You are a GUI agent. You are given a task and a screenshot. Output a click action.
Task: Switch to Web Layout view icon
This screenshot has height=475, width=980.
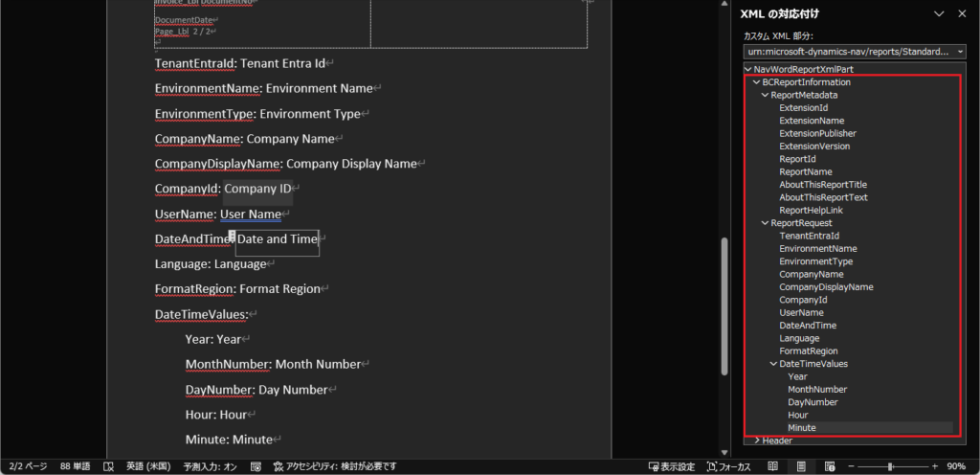(826, 466)
